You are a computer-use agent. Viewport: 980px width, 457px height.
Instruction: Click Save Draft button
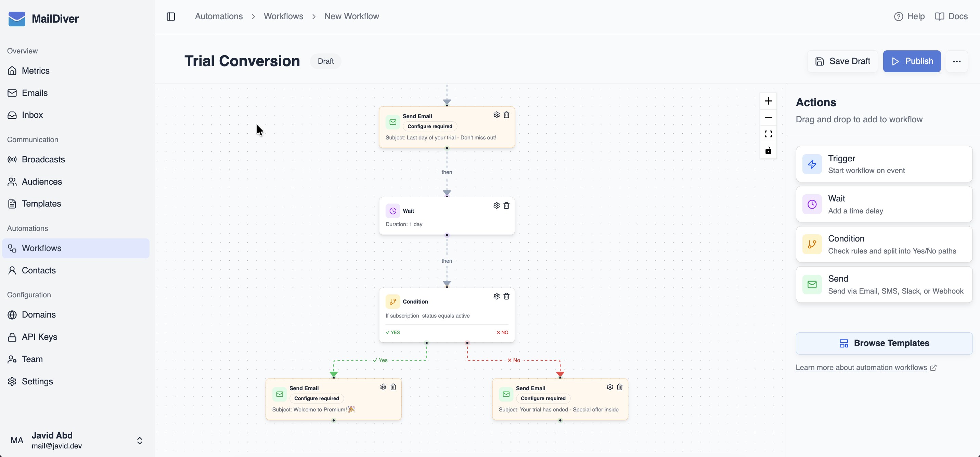842,61
